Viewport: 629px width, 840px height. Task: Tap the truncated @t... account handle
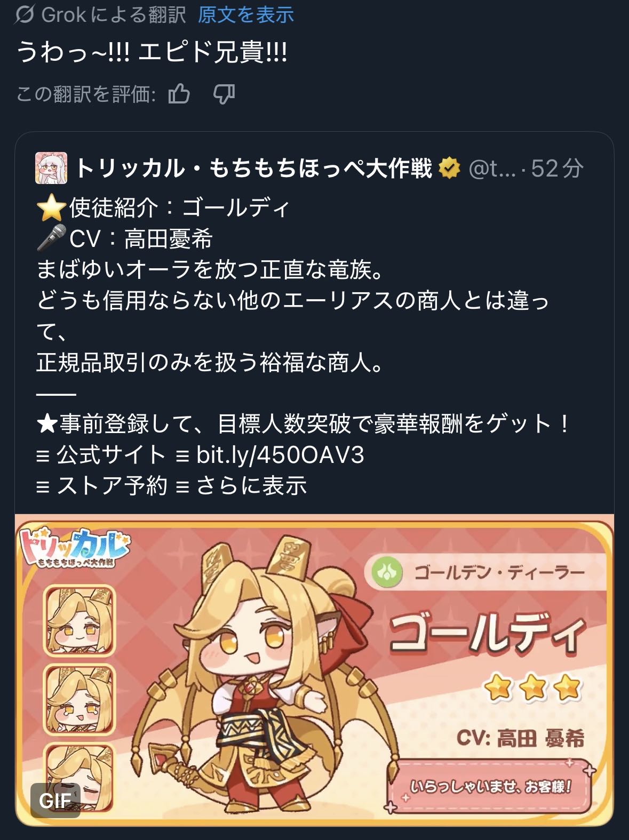click(492, 169)
